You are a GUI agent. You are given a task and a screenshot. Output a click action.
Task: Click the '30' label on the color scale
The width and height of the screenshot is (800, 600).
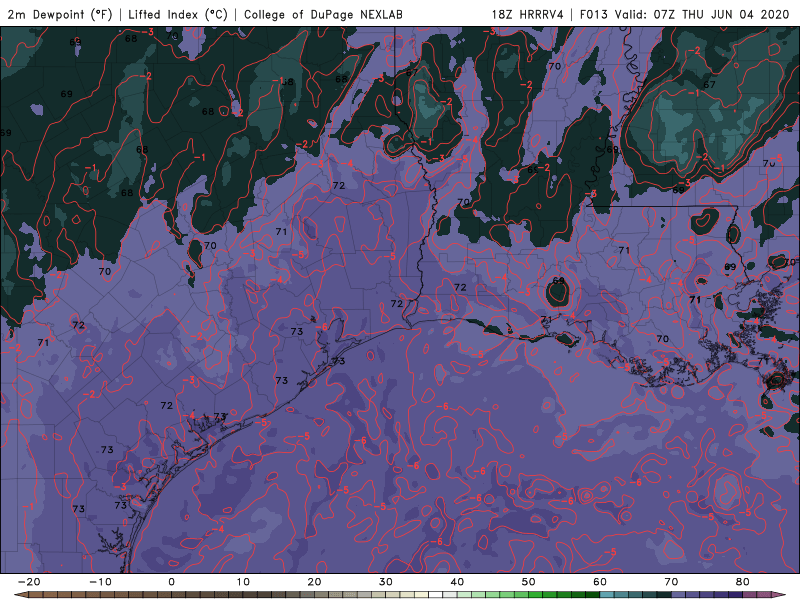point(386,582)
